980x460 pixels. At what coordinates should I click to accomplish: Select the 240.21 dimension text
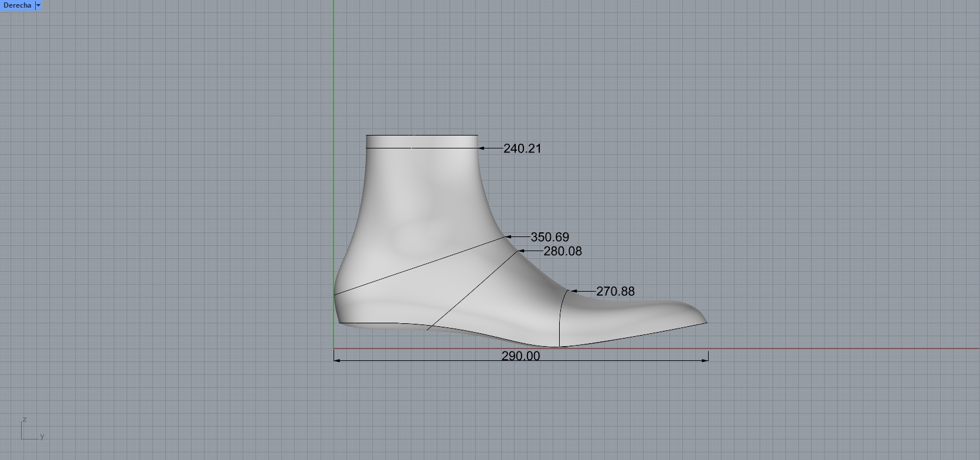[x=522, y=148]
